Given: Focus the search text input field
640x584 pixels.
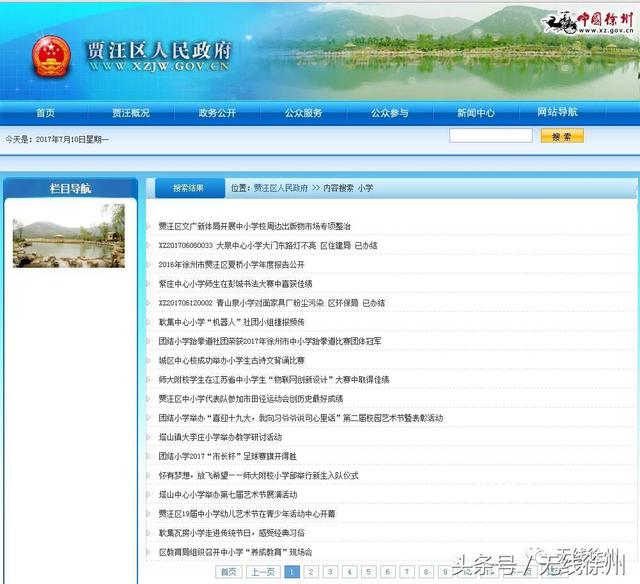Looking at the screenshot, I should click(491, 135).
